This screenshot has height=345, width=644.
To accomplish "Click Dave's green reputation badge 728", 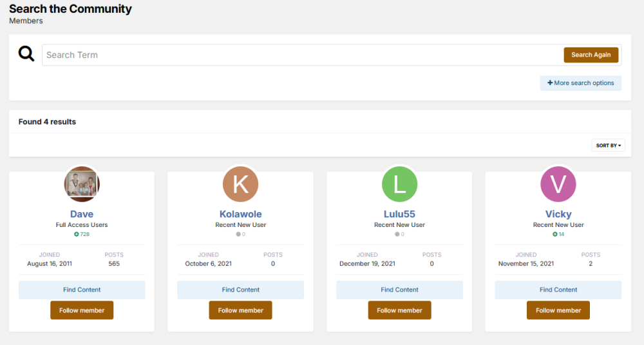I will [82, 234].
